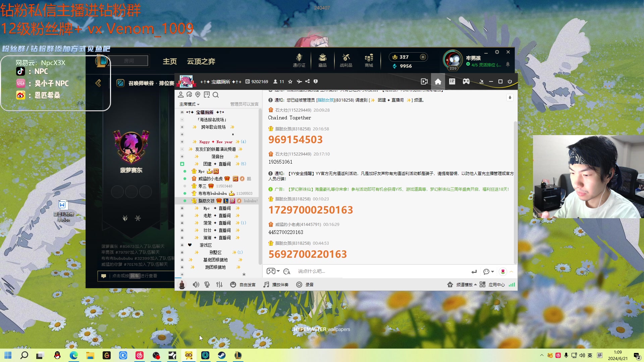Open the list panel icon in YY header
Screen dimensions: 644x362
pyautogui.click(x=452, y=81)
